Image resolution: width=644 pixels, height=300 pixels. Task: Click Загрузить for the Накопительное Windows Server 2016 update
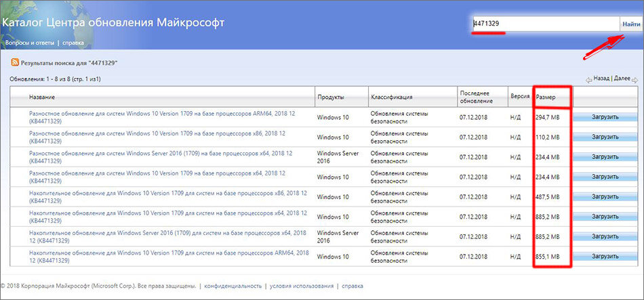[x=605, y=237]
